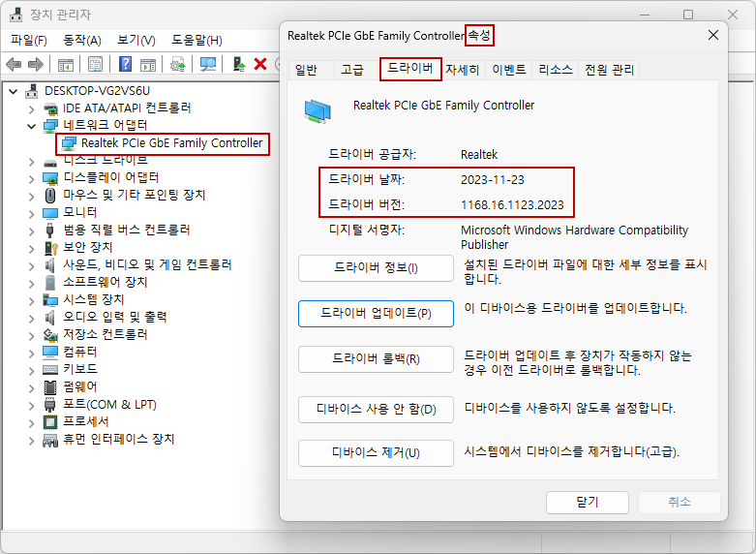The width and height of the screenshot is (756, 554).
Task: Click Scan for hardware changes monitor icon
Action: point(208,64)
